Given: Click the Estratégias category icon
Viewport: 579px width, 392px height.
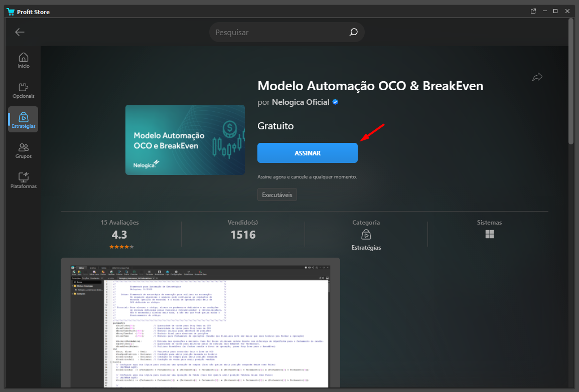Looking at the screenshot, I should pos(366,235).
